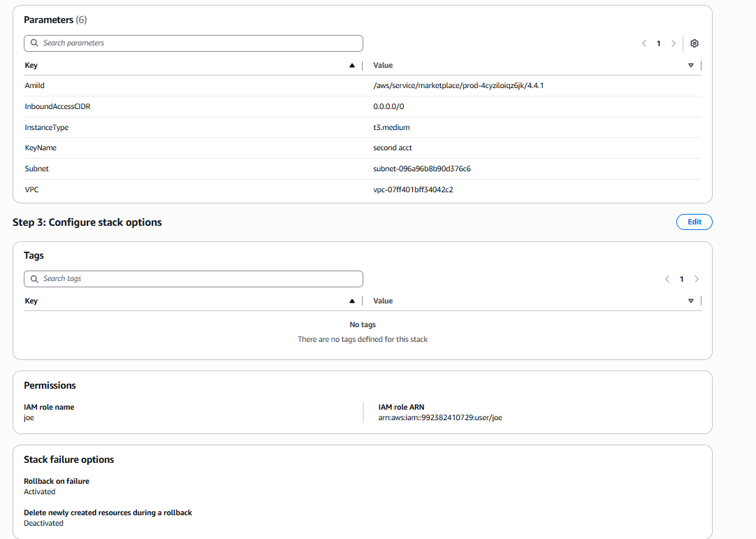Click the Value column header in Tags
The height and width of the screenshot is (539, 756).
(x=383, y=301)
